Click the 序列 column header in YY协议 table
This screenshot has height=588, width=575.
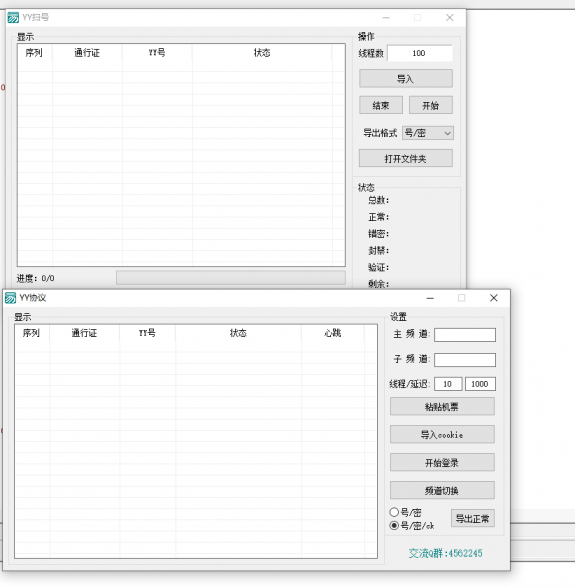point(32,333)
